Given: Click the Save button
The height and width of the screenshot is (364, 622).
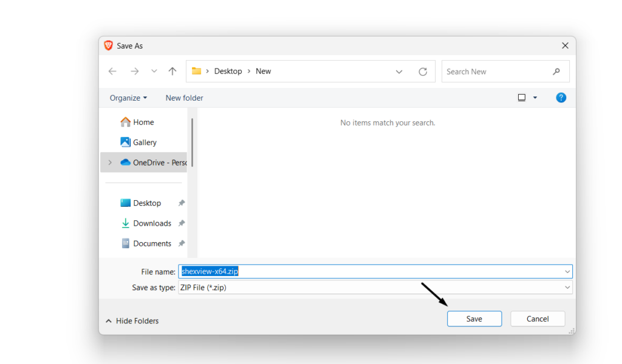Looking at the screenshot, I should tap(474, 318).
